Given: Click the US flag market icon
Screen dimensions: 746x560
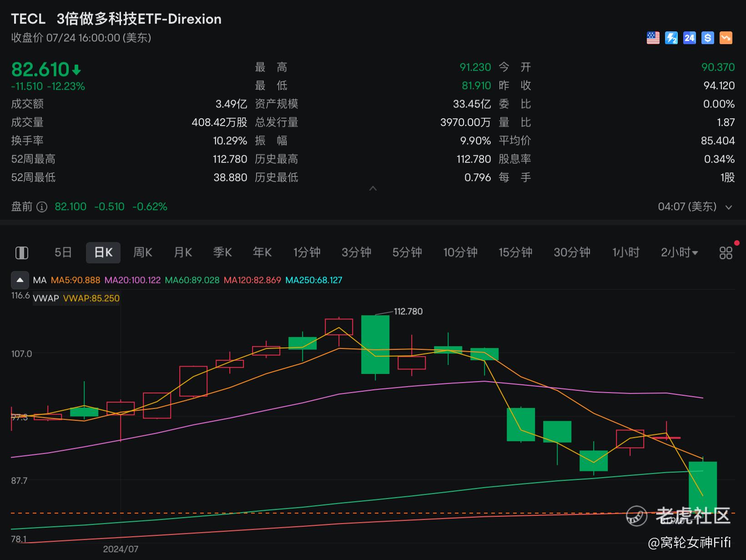Looking at the screenshot, I should [x=653, y=38].
